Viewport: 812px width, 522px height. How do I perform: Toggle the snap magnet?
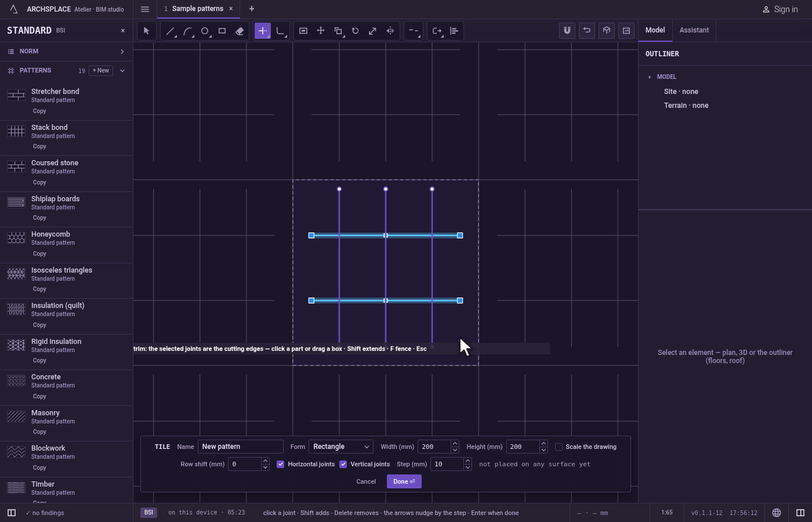[x=567, y=31]
